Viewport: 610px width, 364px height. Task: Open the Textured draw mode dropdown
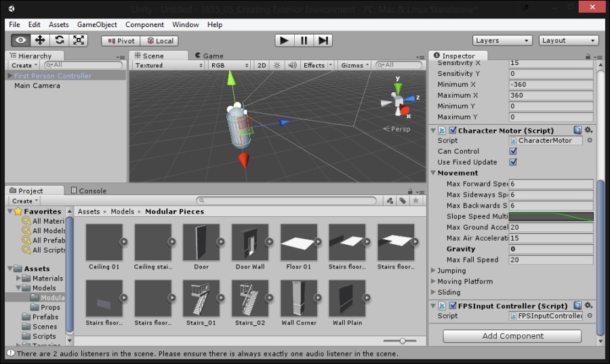168,65
